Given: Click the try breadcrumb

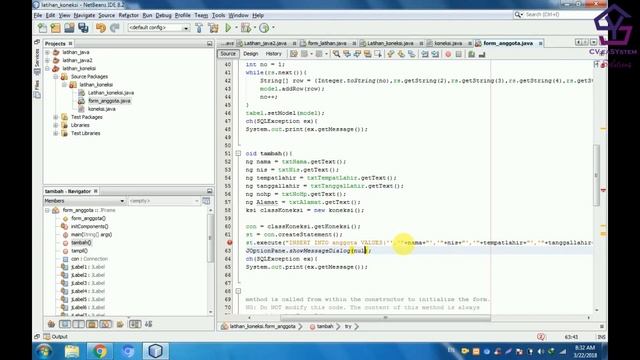Looking at the screenshot, I should click(x=348, y=327).
